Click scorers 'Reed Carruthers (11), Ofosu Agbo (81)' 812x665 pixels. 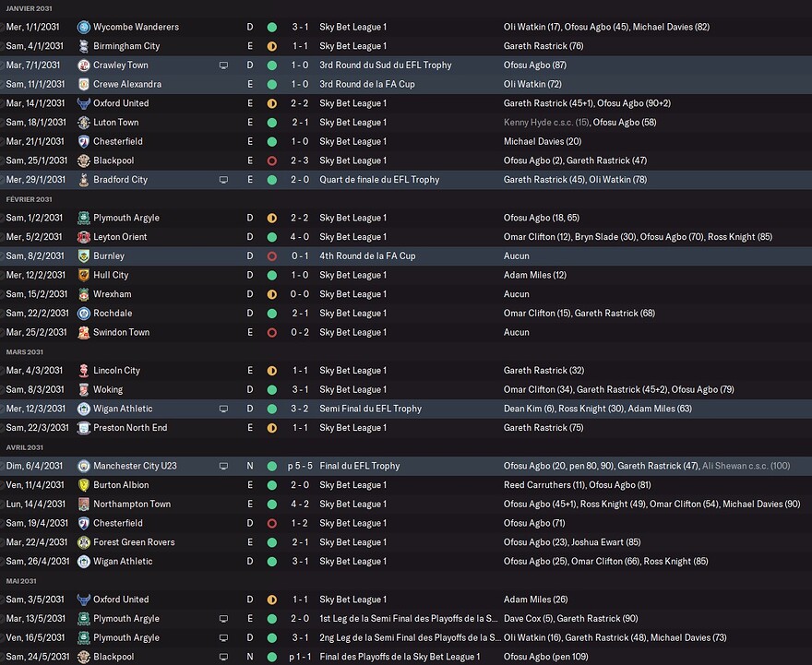coord(577,485)
